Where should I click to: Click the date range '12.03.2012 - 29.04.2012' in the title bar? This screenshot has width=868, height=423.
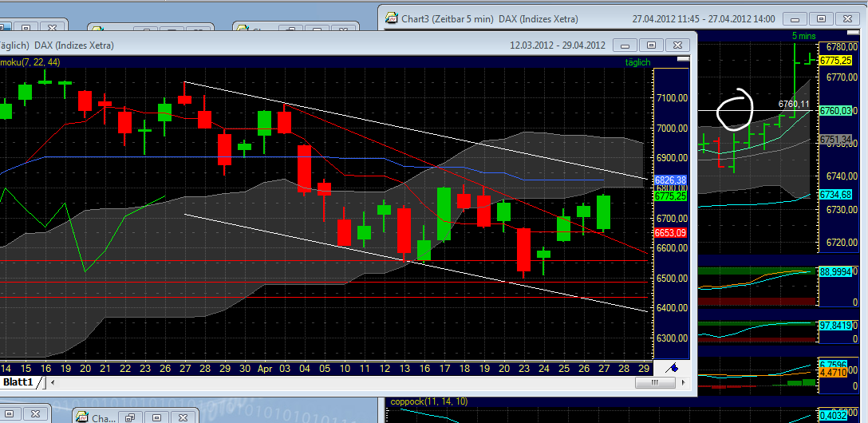[558, 45]
